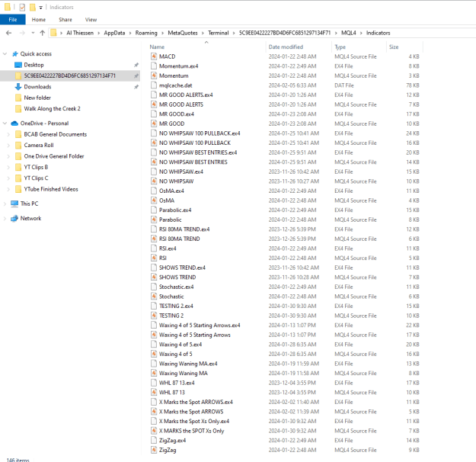Expand the YT Clips B folder

pyautogui.click(x=8, y=167)
